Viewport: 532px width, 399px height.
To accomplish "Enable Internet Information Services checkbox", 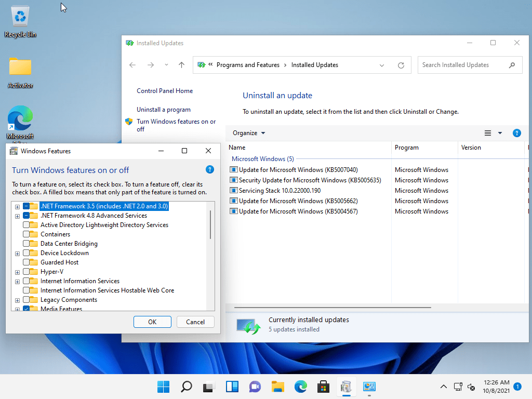I will [26, 281].
